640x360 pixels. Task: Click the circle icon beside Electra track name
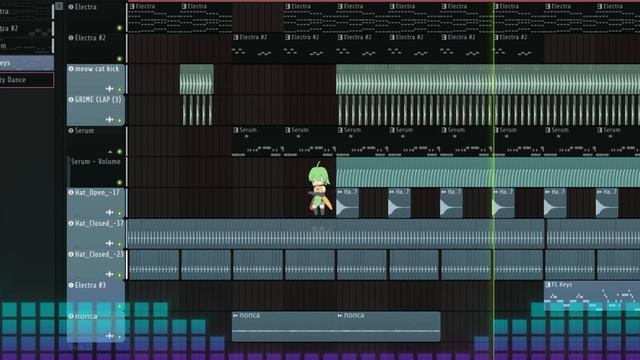71,7
